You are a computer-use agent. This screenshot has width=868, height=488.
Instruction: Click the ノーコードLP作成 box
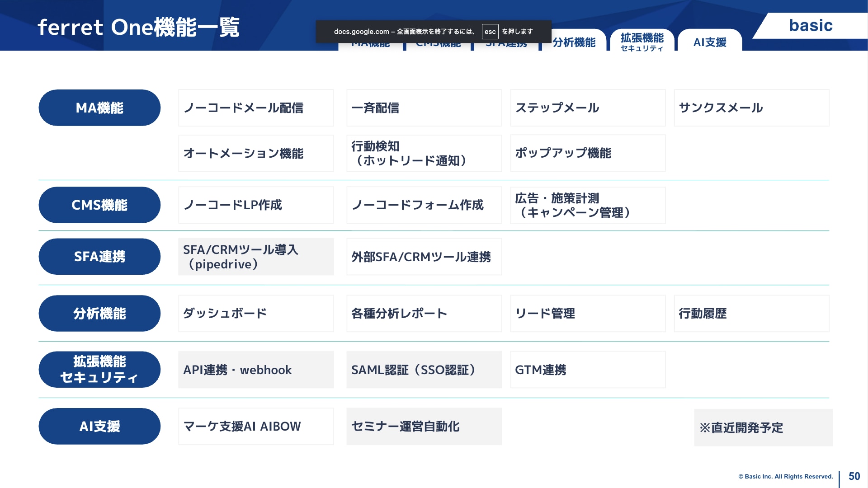tap(256, 205)
